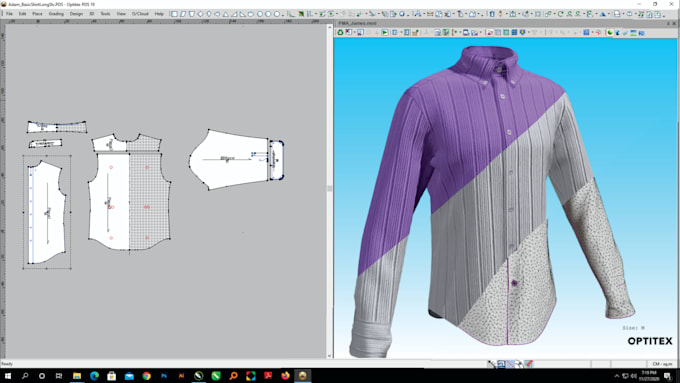
Task: Open Firefox from the taskbar
Action: coord(285,376)
